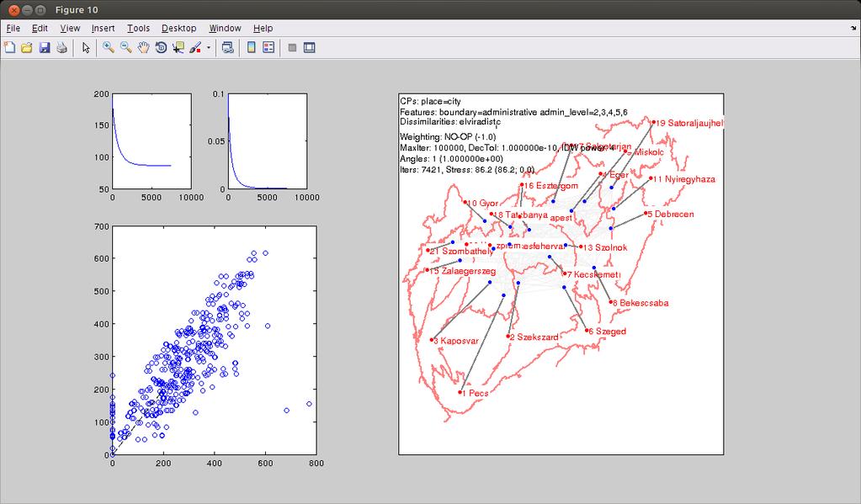Click the dock arrow at the menu bar's end
The image size is (861, 504).
click(x=853, y=28)
